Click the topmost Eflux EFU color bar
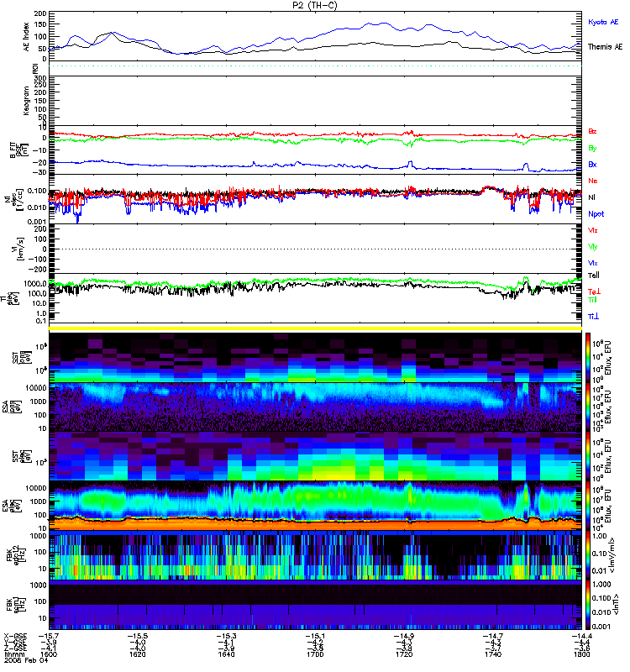This screenshot has height=672, width=630. pos(588,357)
